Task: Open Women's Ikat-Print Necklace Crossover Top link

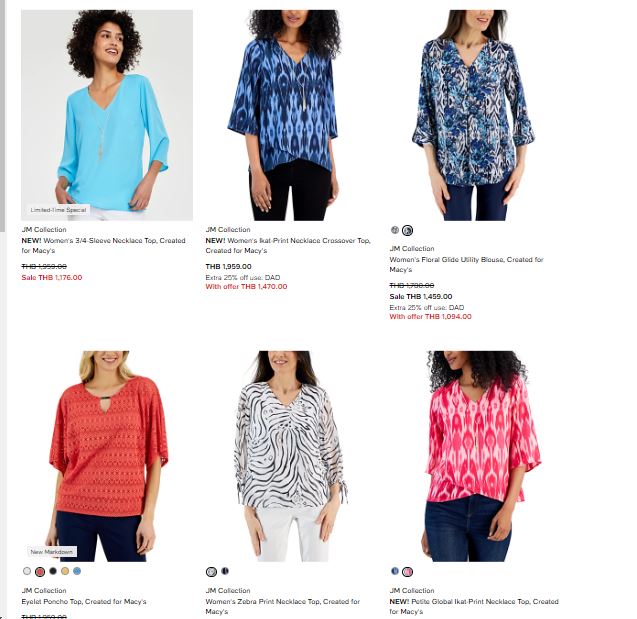Action: 288,245
